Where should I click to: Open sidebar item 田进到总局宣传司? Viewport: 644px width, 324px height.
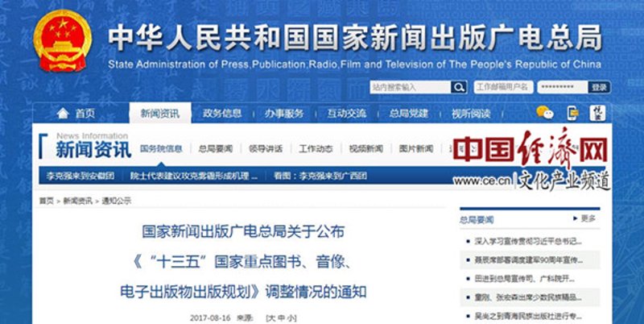[x=525, y=279]
